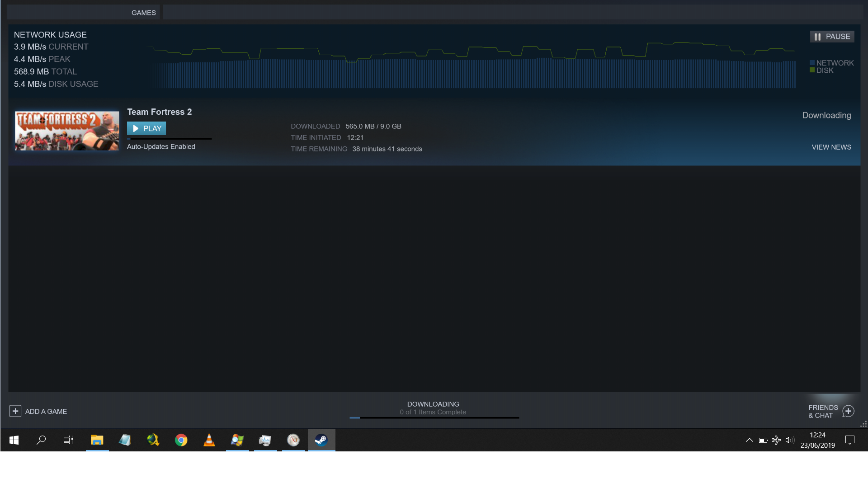Open Windows taskbar search
The width and height of the screenshot is (868, 488).
(41, 440)
